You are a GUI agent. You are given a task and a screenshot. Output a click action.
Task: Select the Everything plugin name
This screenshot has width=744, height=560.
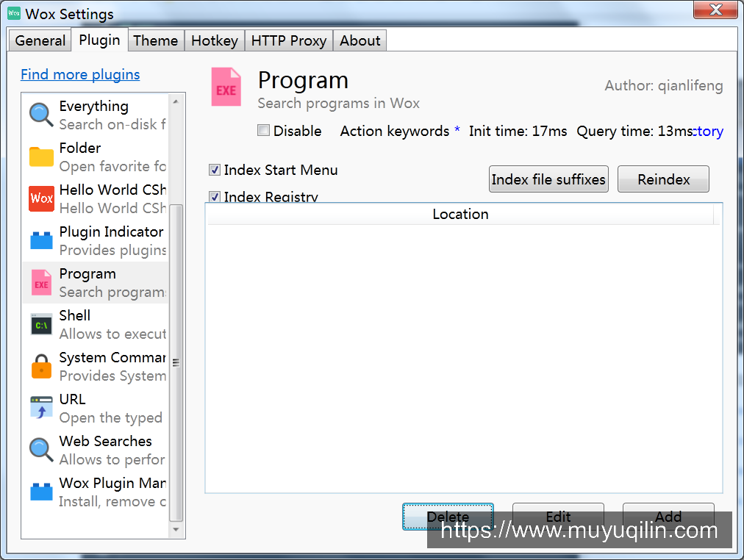point(94,107)
